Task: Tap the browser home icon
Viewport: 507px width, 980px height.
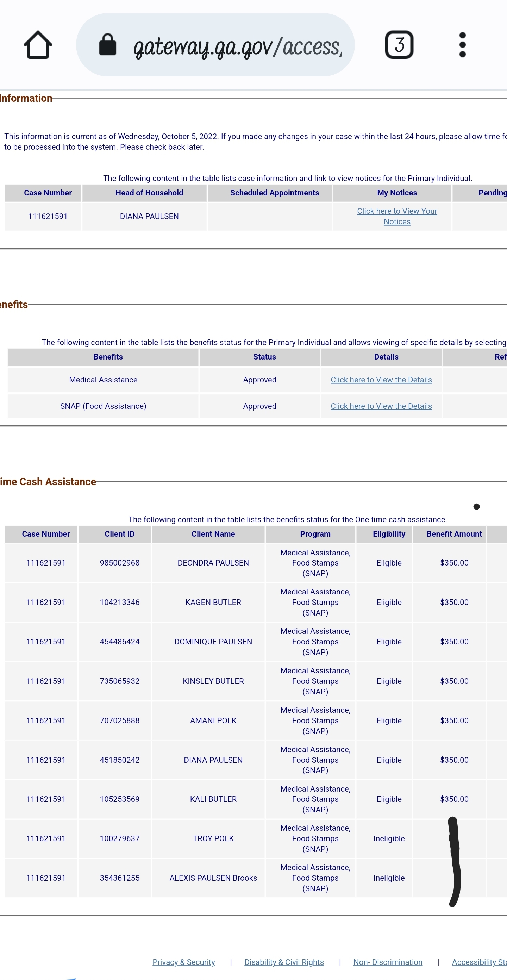Action: point(38,45)
